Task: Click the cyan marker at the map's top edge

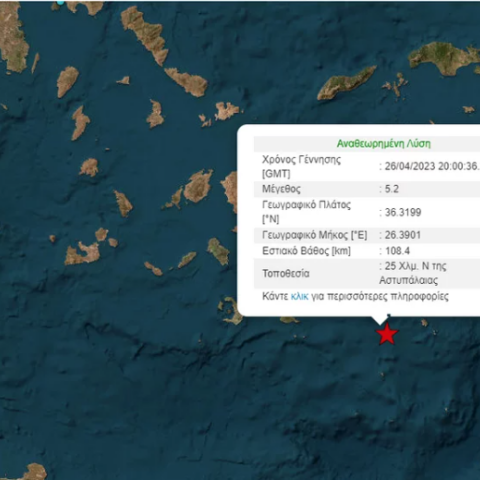Action: point(60,2)
